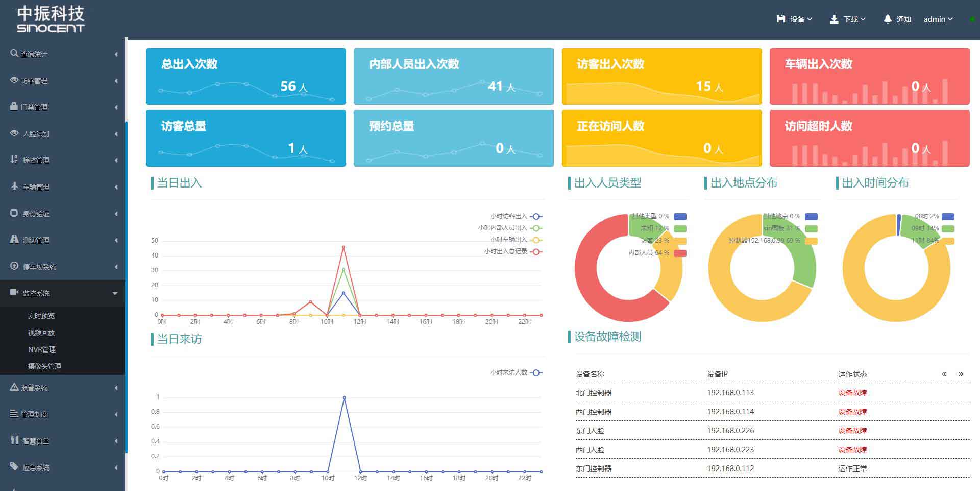Open the admin user dropdown
980x491 pixels.
938,19
